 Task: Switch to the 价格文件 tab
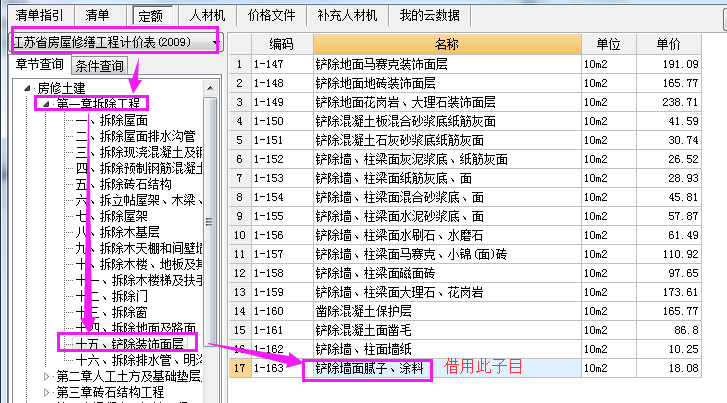pos(271,15)
